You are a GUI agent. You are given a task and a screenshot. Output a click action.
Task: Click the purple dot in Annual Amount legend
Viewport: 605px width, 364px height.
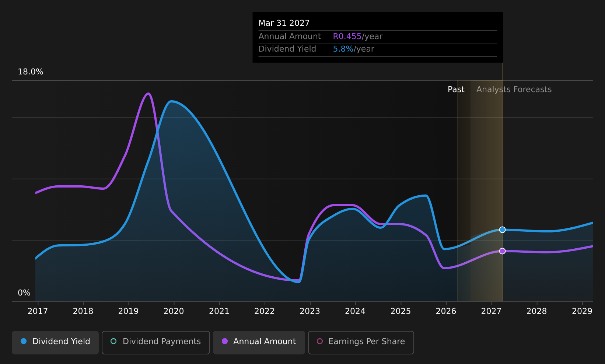tap(225, 341)
